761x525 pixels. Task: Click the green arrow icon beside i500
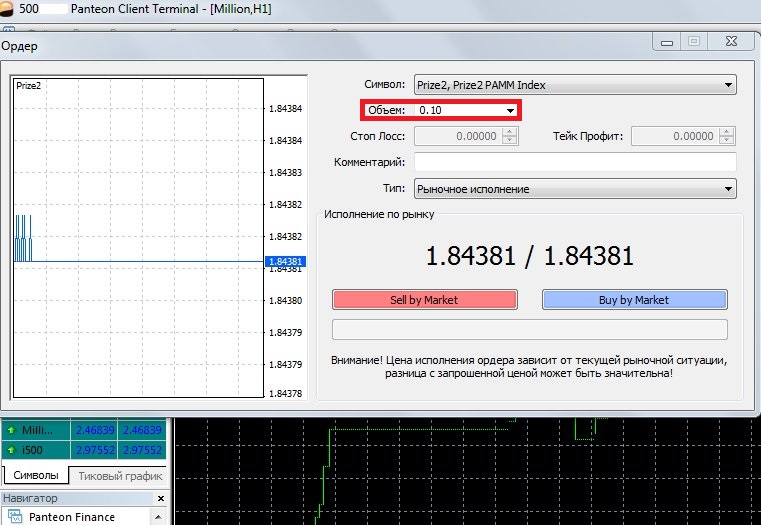tap(11, 450)
